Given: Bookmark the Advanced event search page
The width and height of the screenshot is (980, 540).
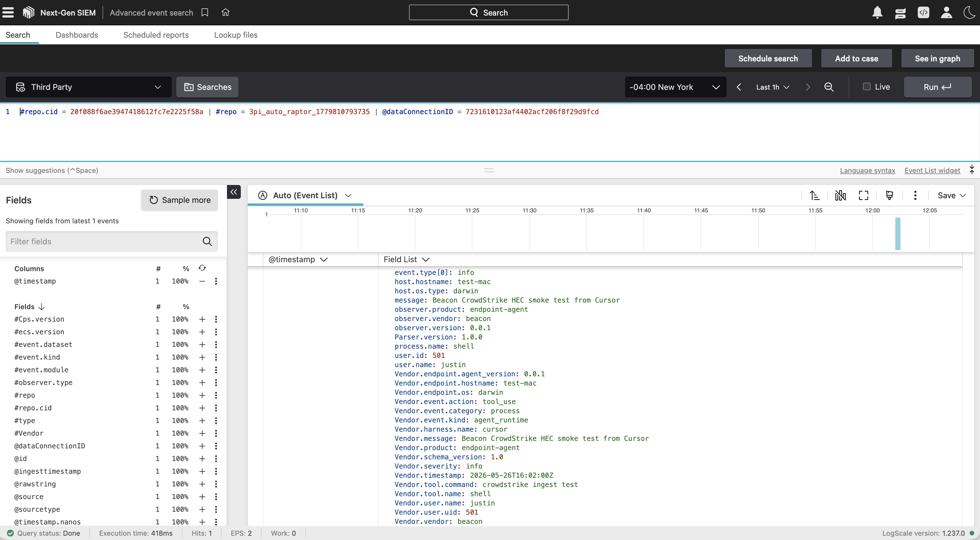Looking at the screenshot, I should click(x=205, y=13).
